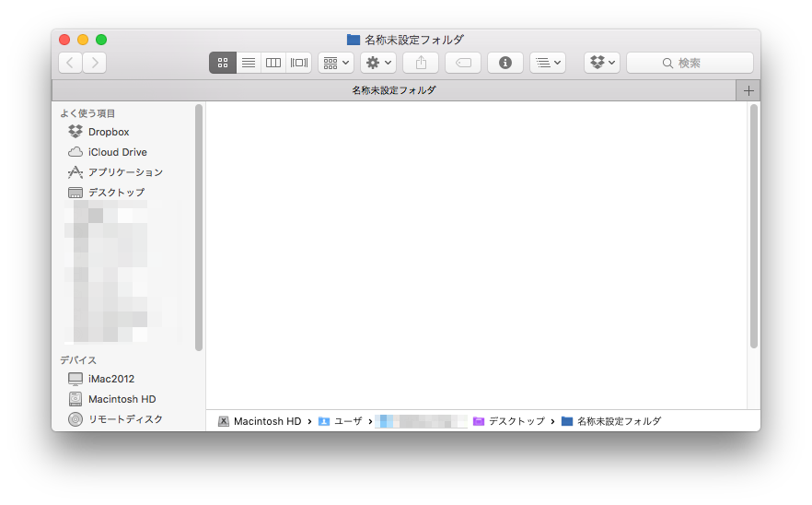
Task: Switch to icon view mode
Action: [223, 63]
